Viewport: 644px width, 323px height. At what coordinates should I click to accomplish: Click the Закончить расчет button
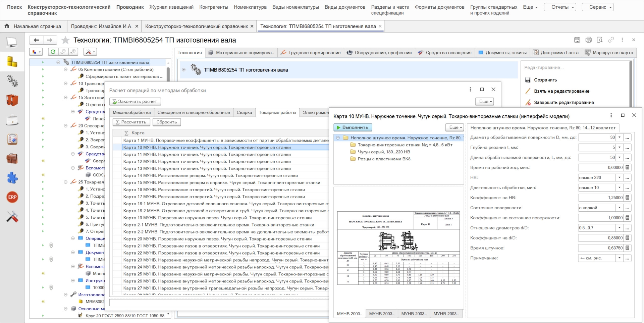[135, 101]
